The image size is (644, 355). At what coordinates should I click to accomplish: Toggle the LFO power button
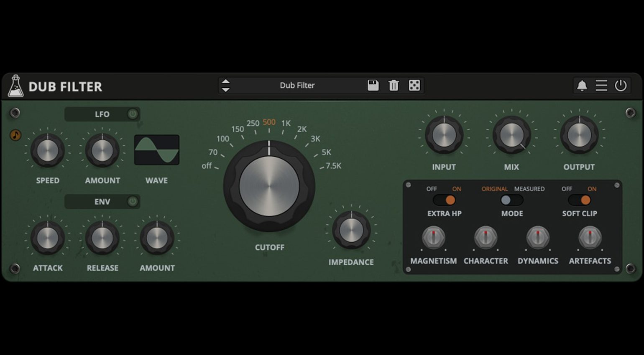[x=133, y=114]
